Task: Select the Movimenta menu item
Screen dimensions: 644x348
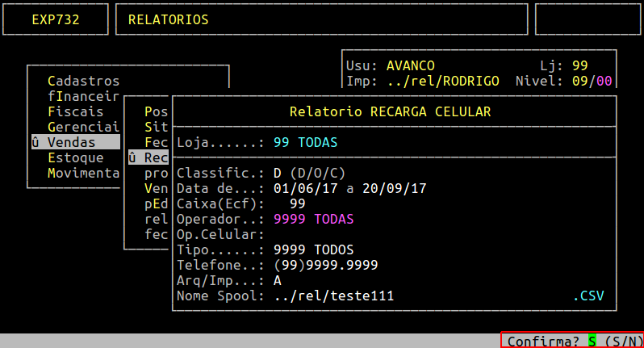Action: [x=83, y=173]
